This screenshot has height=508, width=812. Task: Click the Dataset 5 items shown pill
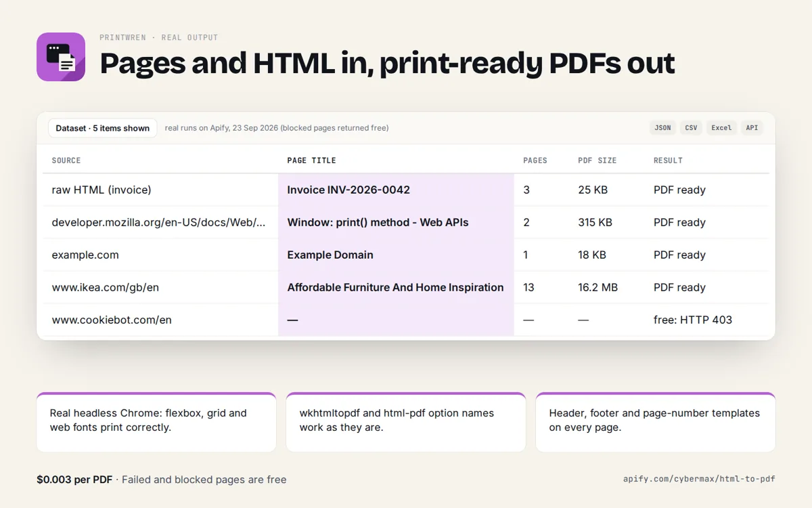pyautogui.click(x=103, y=128)
